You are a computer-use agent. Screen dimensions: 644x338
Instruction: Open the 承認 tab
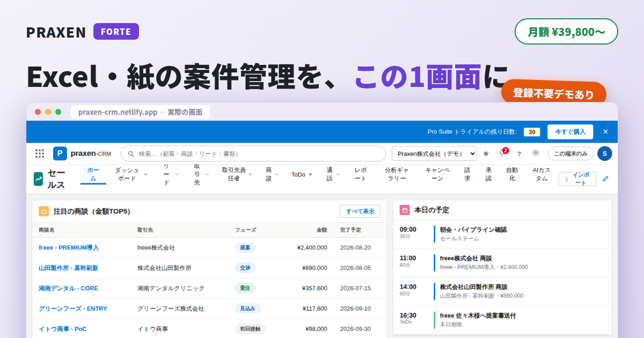(488, 174)
